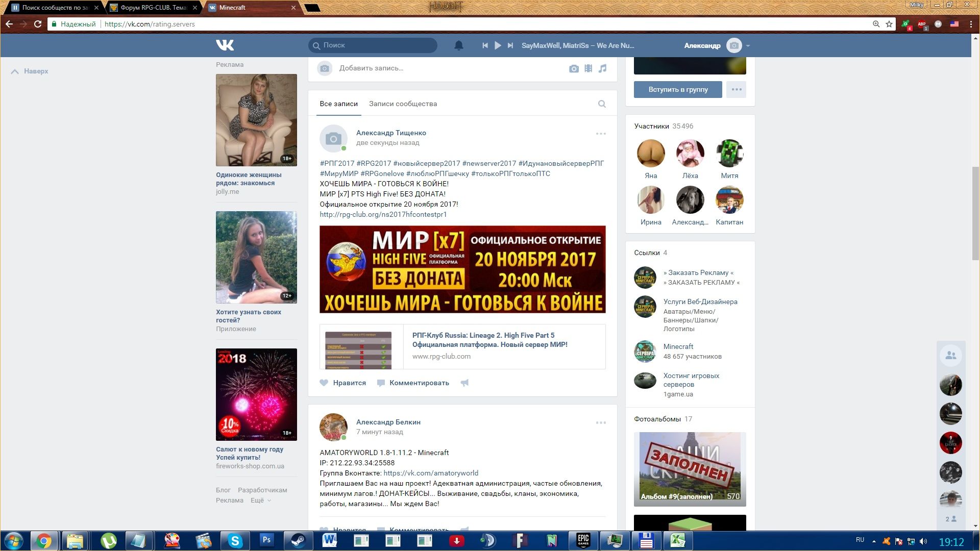The width and height of the screenshot is (980, 551).
Task: Click Вступить в группу button
Action: tap(678, 89)
